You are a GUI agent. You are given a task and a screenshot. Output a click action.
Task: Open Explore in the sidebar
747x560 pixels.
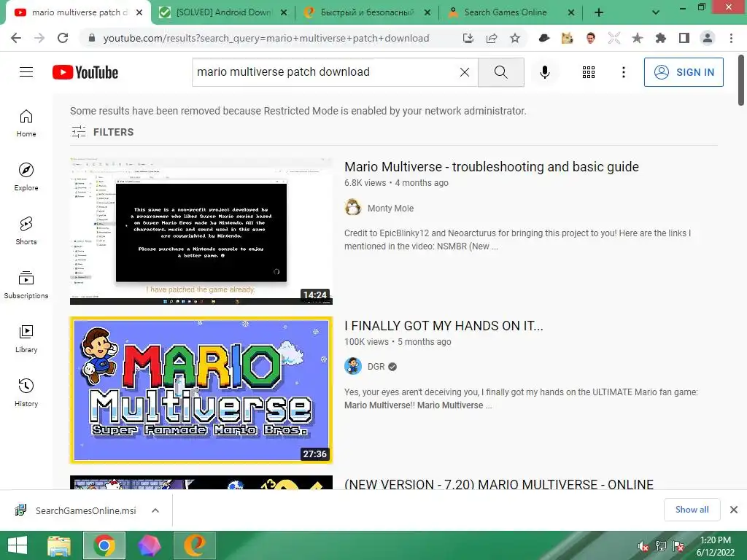pyautogui.click(x=26, y=176)
